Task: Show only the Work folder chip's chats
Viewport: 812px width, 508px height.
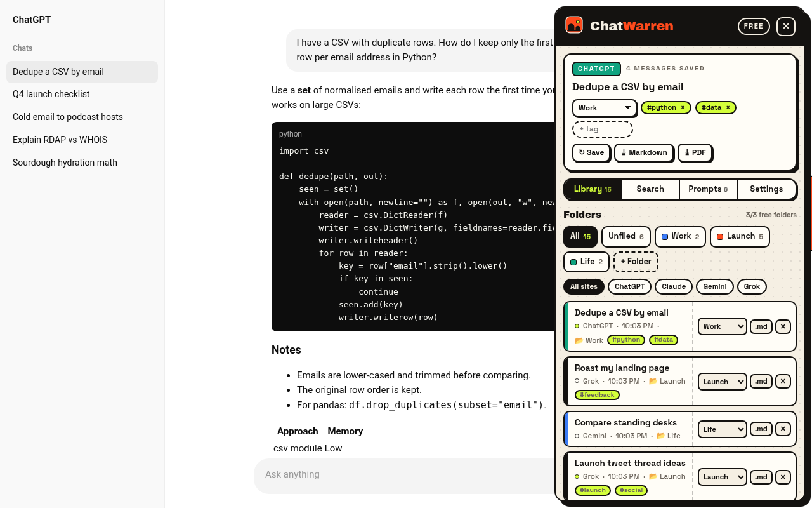Action: (680, 237)
